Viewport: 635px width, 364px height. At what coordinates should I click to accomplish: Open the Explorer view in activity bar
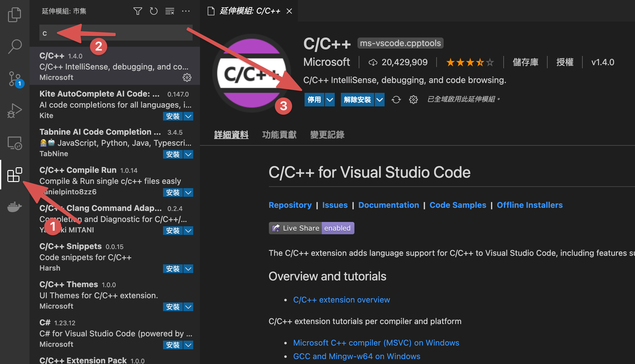(x=14, y=14)
